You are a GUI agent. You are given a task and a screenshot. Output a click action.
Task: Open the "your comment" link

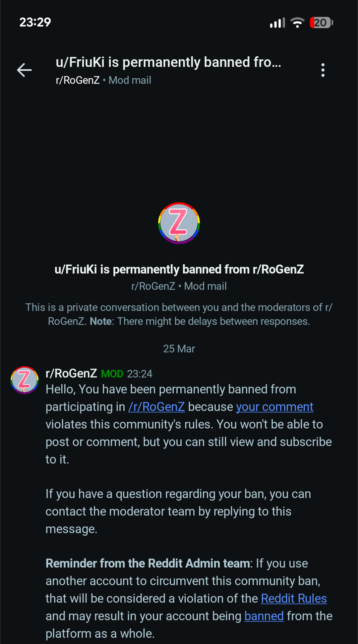[x=274, y=407]
